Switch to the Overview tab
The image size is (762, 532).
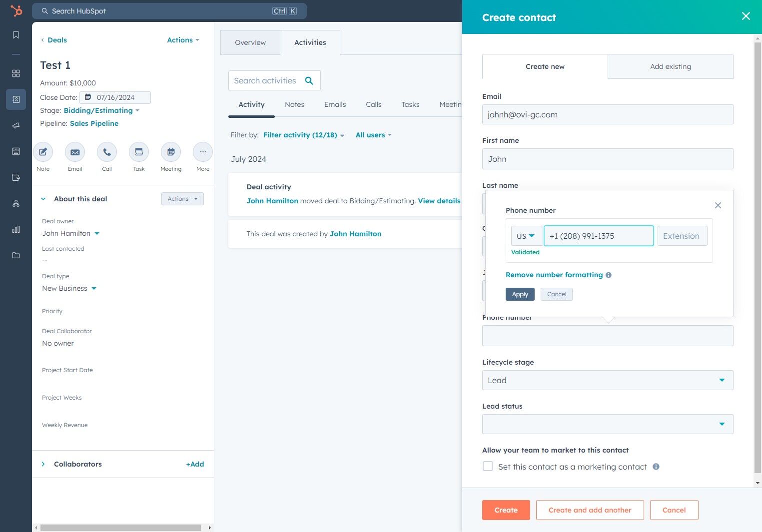(x=250, y=42)
